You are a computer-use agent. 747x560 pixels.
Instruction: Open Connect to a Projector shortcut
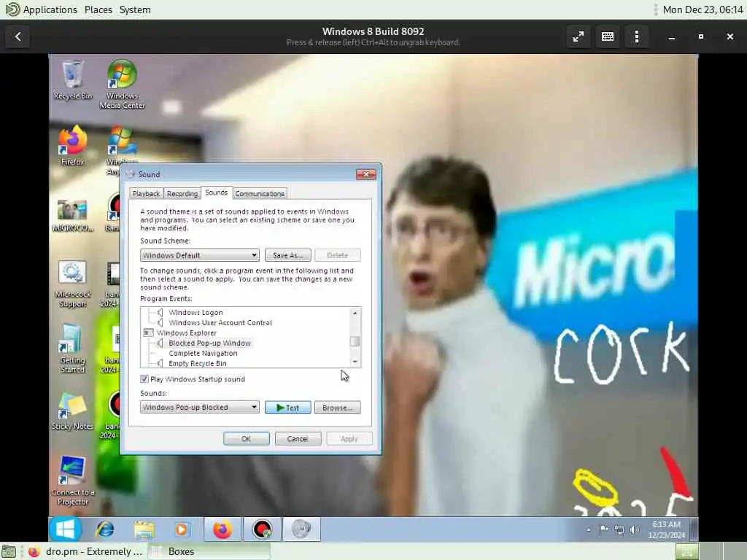(72, 481)
